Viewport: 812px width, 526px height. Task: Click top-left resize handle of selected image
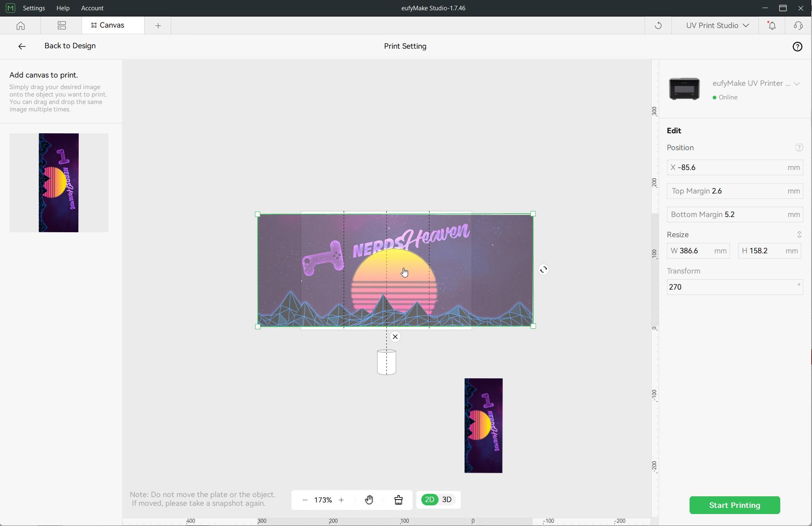coord(258,214)
